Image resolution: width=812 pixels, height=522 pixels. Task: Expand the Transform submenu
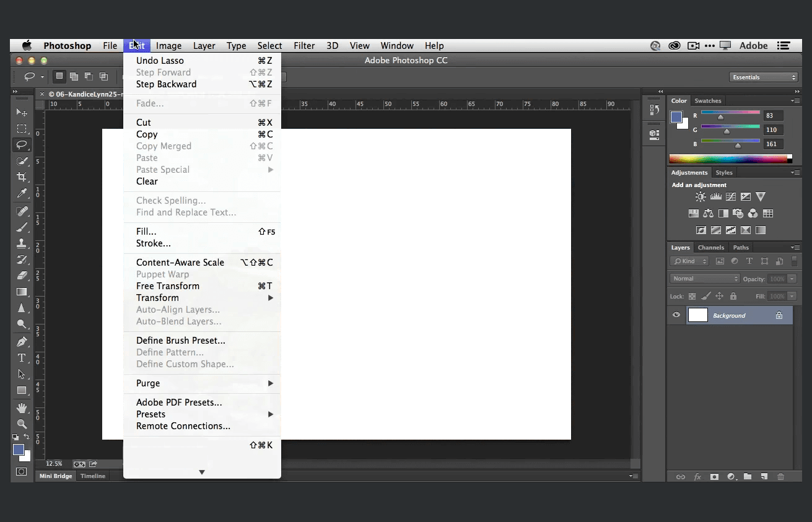(x=202, y=298)
